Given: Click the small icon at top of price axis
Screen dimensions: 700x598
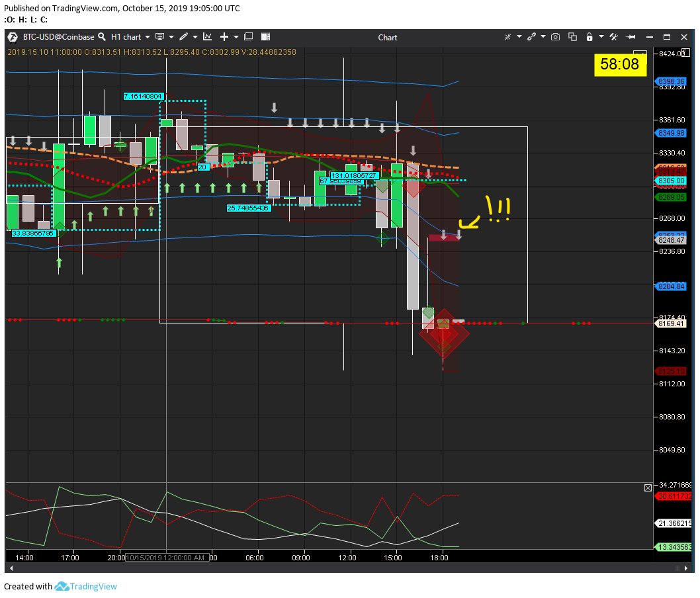Looking at the screenshot, I should click(x=685, y=53).
